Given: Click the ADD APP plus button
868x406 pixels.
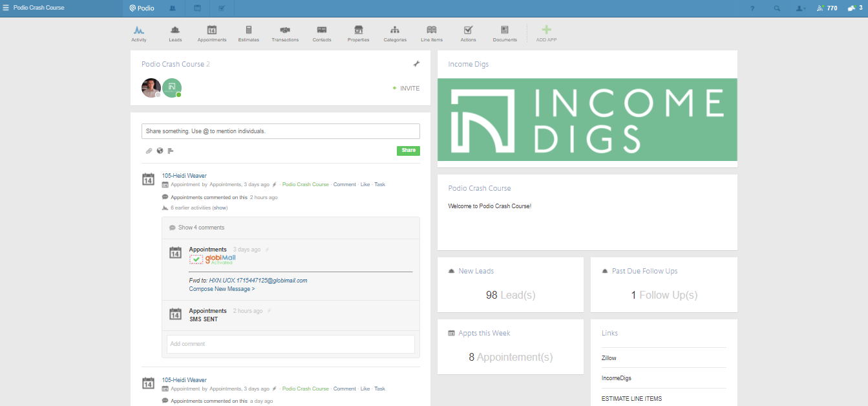Looking at the screenshot, I should point(546,34).
